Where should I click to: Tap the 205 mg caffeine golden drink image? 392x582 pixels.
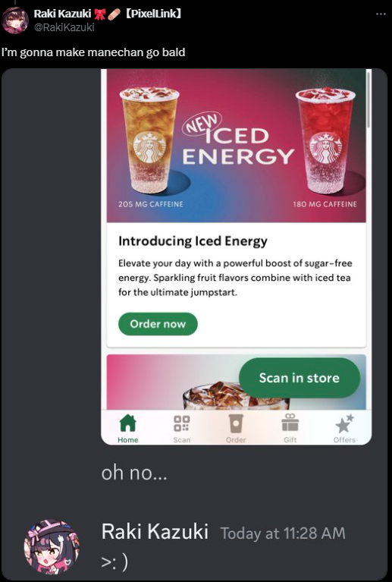[x=150, y=140]
